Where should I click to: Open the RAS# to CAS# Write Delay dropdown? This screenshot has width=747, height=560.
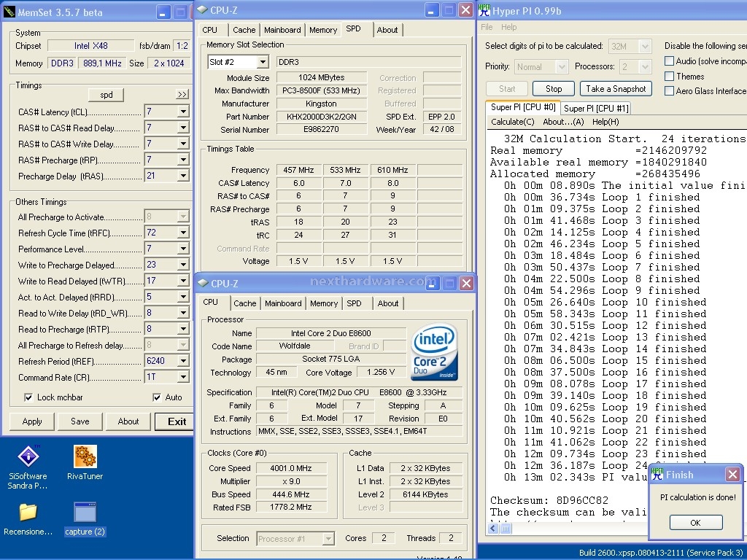pyautogui.click(x=183, y=144)
